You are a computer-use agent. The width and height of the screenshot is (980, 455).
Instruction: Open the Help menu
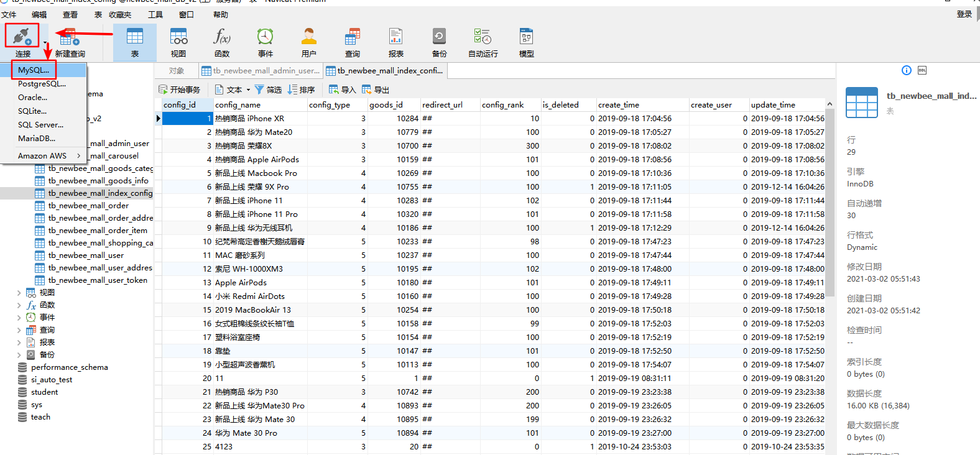point(221,14)
